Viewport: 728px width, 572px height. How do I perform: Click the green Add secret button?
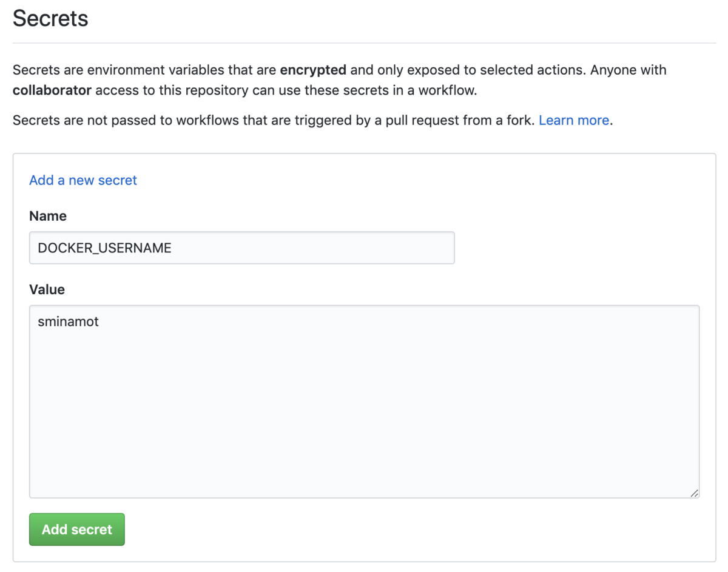coord(76,530)
